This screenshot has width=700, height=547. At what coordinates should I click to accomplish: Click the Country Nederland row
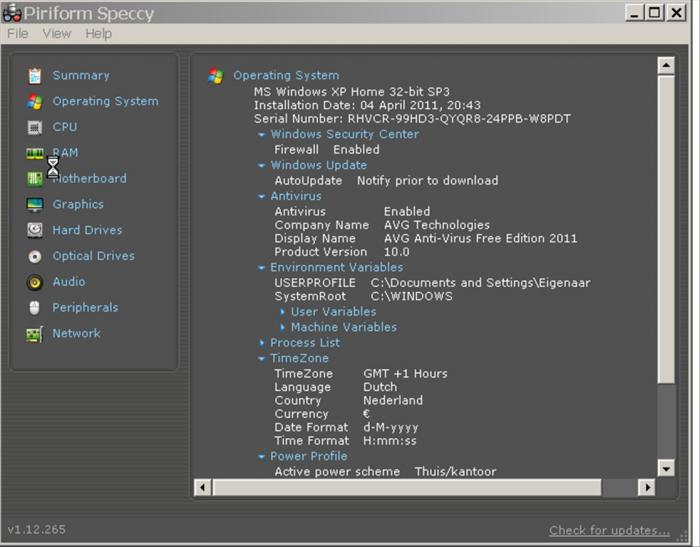(349, 401)
